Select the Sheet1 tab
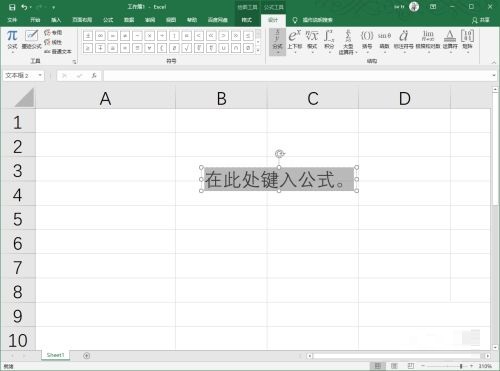This screenshot has height=371, width=500. [56, 355]
